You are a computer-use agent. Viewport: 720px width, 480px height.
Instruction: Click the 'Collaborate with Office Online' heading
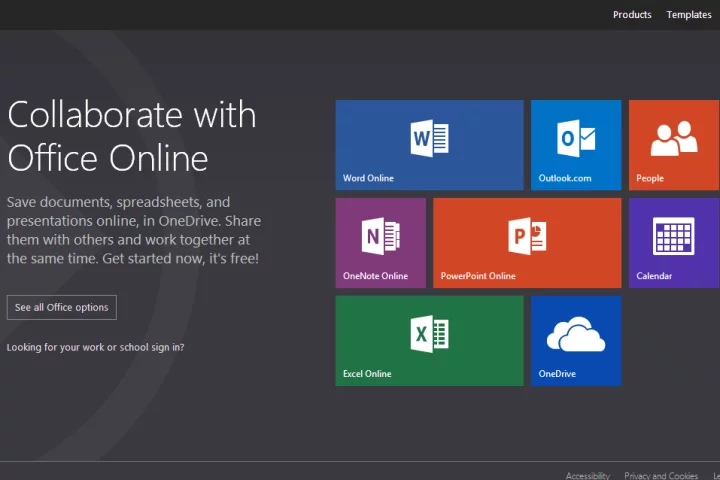coord(132,136)
